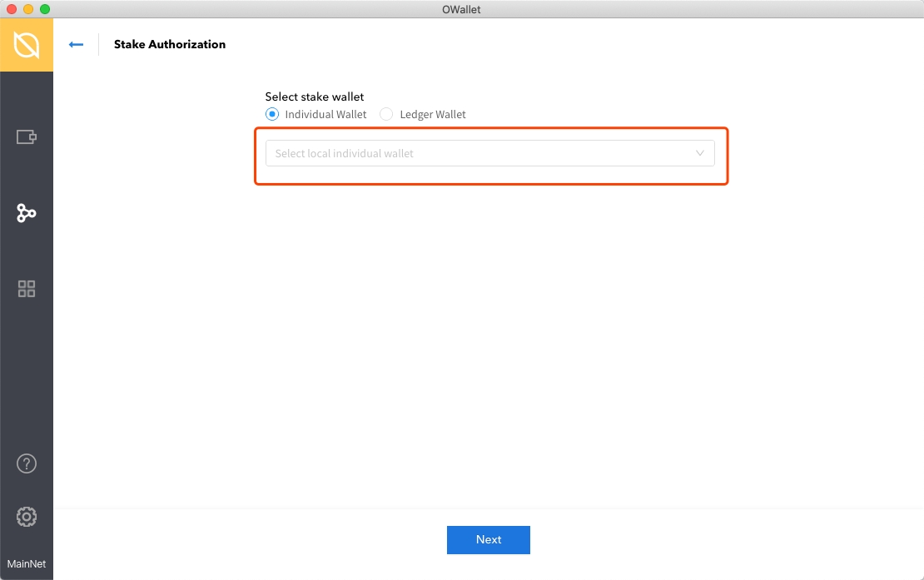The image size is (924, 580).
Task: Click the Select stake wallet label
Action: [315, 97]
